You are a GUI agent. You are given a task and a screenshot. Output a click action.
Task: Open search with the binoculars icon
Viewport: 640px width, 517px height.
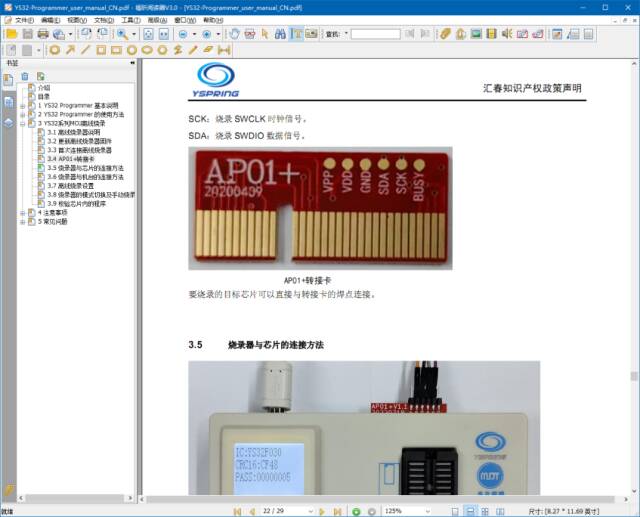pyautogui.click(x=280, y=34)
